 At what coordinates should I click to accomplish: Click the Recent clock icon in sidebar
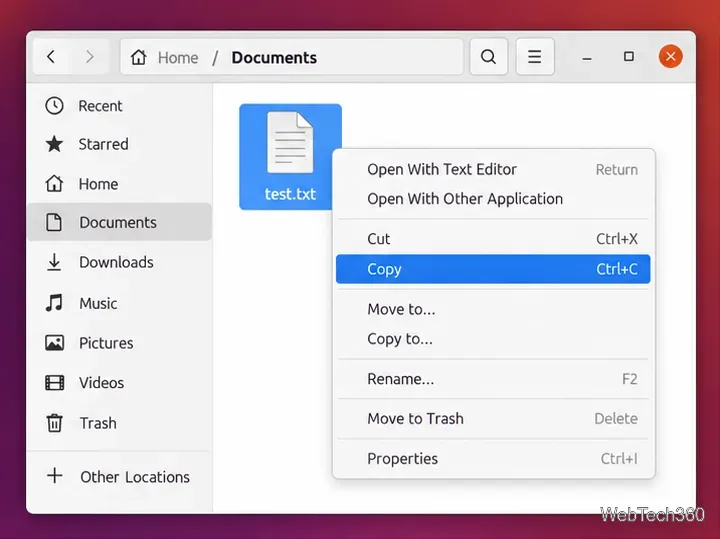[x=54, y=106]
